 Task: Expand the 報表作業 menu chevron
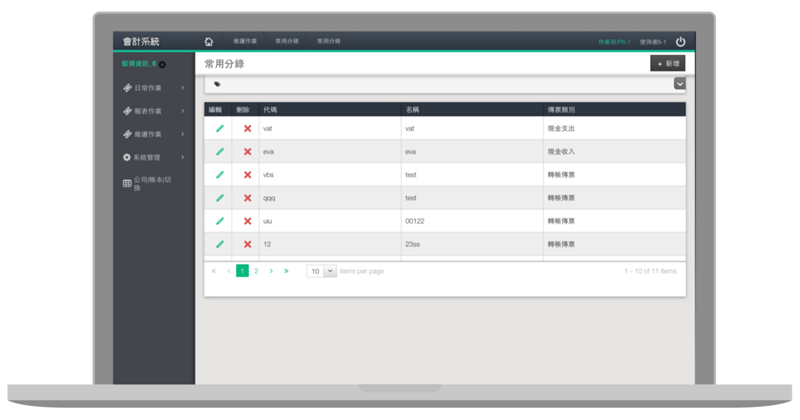click(183, 111)
